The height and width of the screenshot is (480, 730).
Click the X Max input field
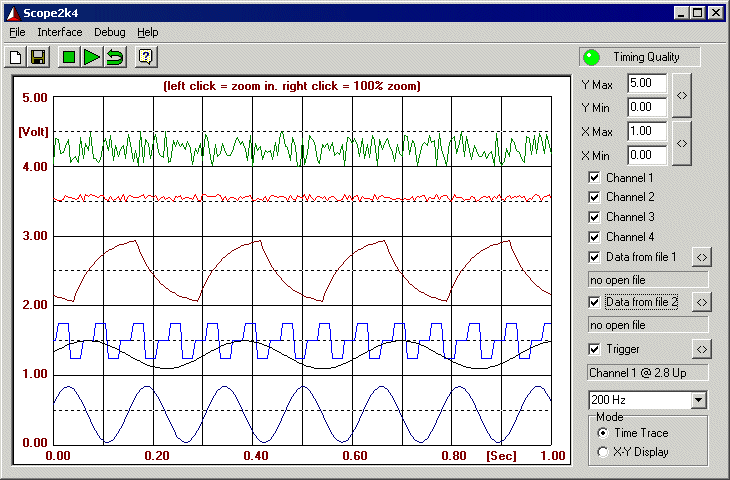pyautogui.click(x=647, y=131)
